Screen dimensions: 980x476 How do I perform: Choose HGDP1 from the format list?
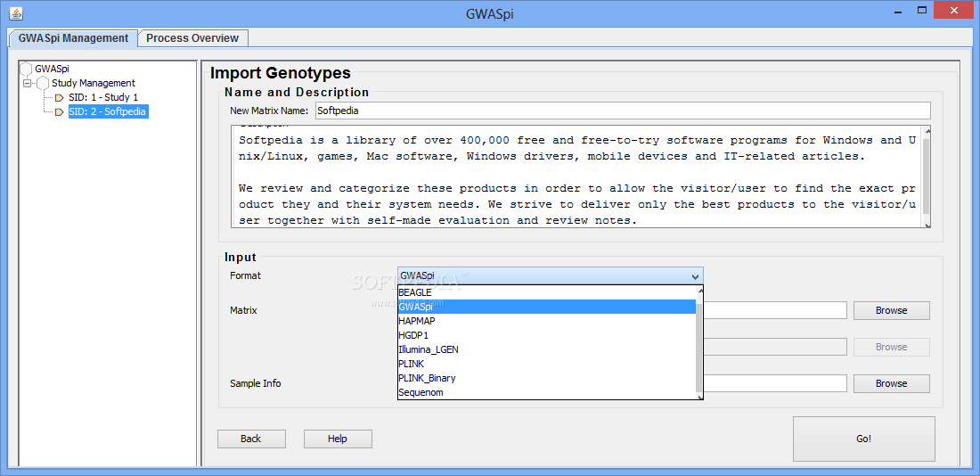coord(547,335)
